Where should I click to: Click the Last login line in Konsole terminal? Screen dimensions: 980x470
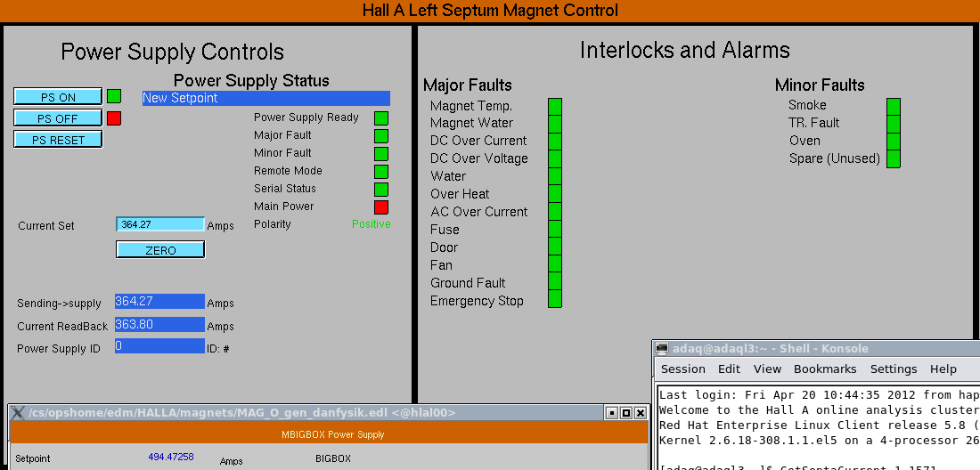[820, 395]
